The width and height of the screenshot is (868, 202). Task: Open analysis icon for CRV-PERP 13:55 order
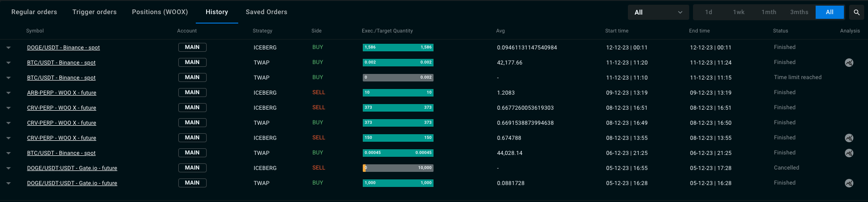point(849,138)
